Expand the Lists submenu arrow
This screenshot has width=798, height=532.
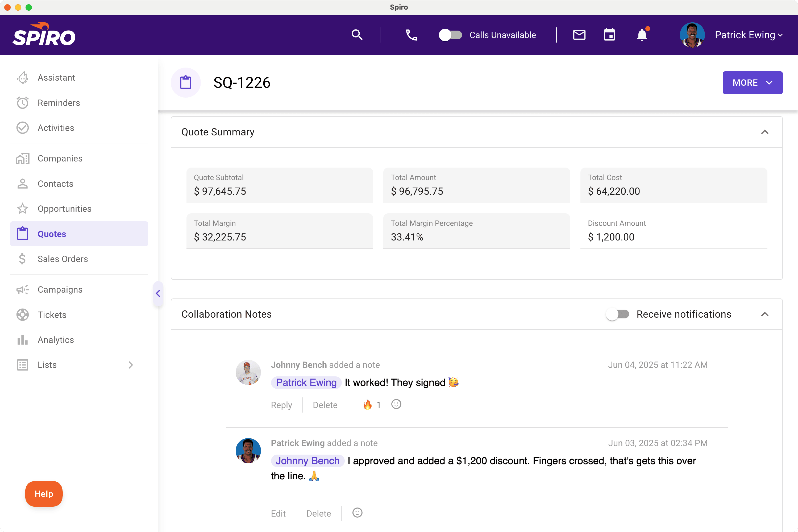pos(131,365)
